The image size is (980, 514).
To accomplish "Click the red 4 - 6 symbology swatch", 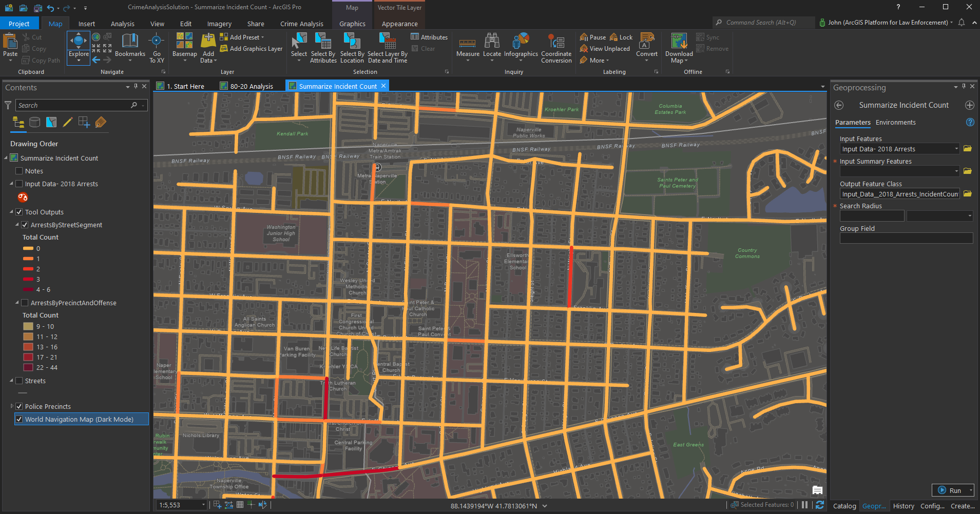I will (x=29, y=289).
